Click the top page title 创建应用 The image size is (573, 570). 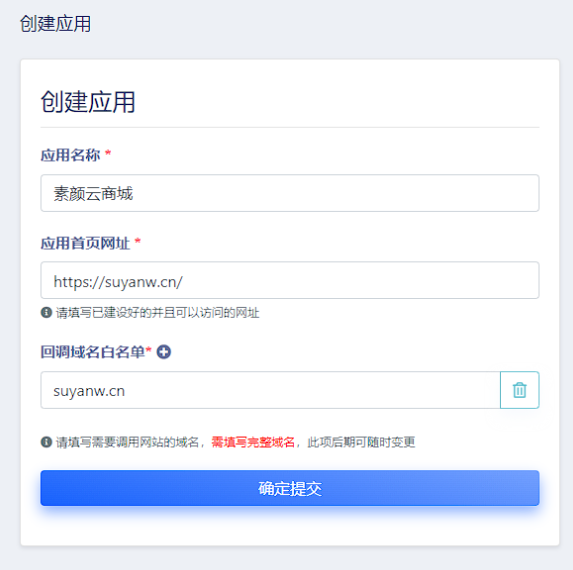click(55, 24)
